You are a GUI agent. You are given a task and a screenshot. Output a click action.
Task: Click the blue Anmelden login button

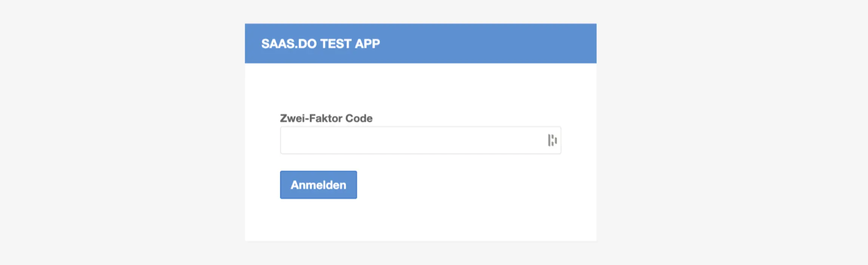pos(318,185)
